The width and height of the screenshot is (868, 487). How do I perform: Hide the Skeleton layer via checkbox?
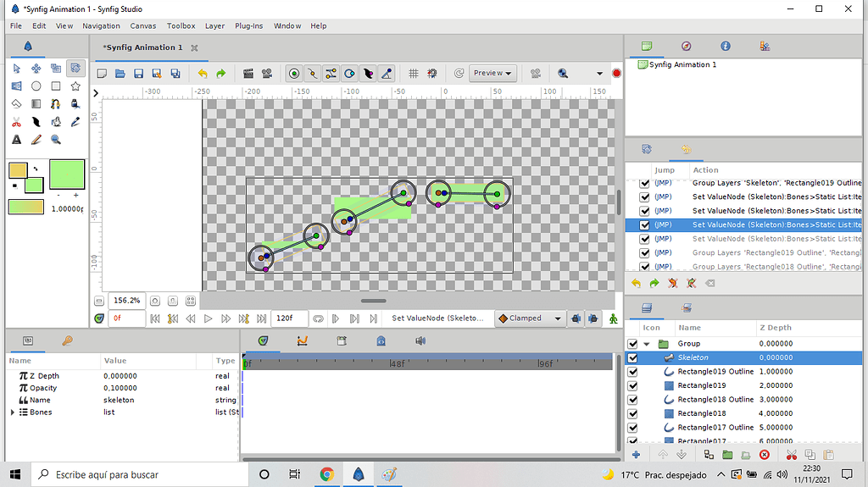click(x=632, y=358)
